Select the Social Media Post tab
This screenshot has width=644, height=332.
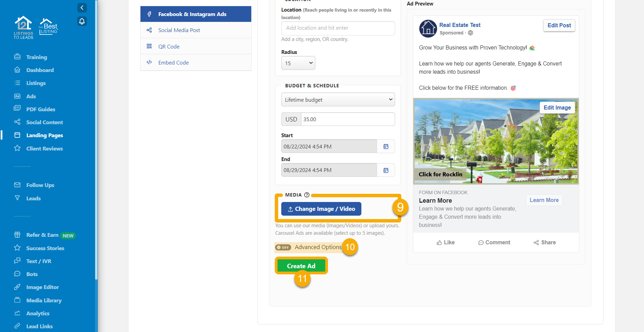(179, 30)
